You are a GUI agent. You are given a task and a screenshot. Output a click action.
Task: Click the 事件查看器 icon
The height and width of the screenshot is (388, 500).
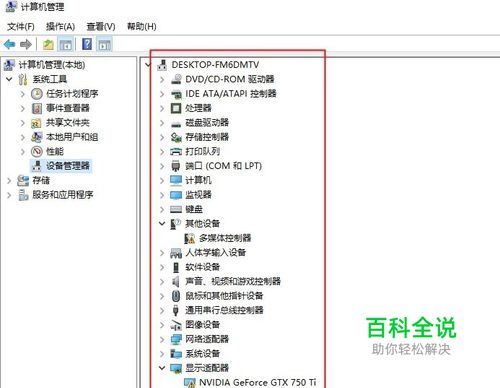click(37, 108)
